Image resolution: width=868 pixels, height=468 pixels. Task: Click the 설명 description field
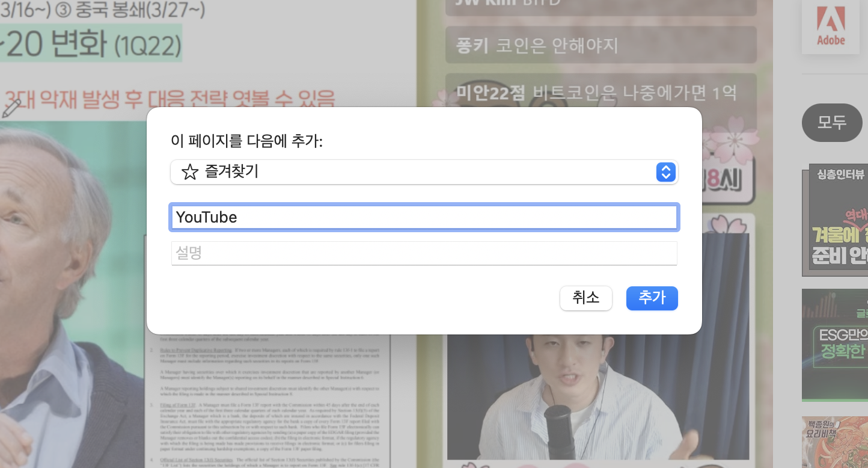(x=424, y=253)
